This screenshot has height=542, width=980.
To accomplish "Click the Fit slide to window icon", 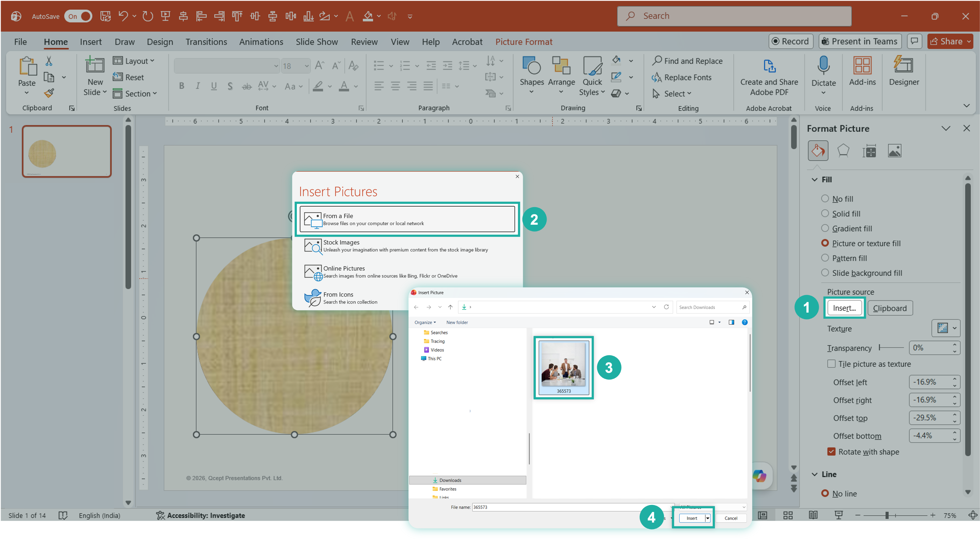I will (973, 515).
